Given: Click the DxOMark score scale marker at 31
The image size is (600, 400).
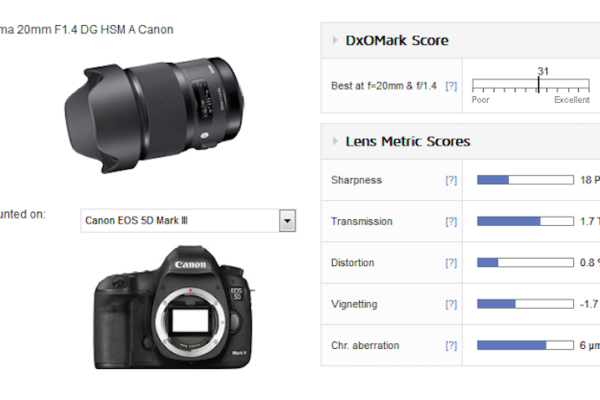Looking at the screenshot, I should click(539, 84).
